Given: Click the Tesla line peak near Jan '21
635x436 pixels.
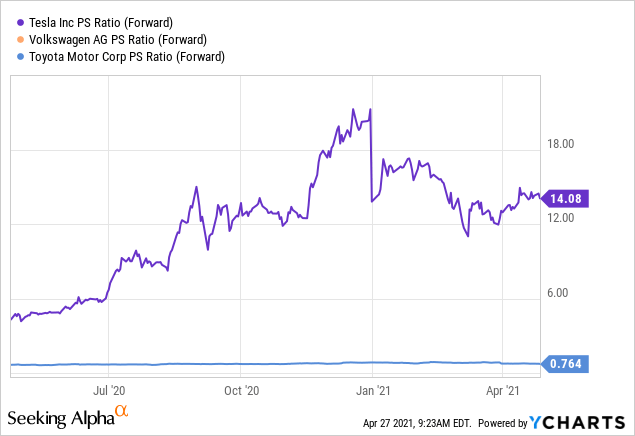Looking at the screenshot, I should tap(370, 109).
